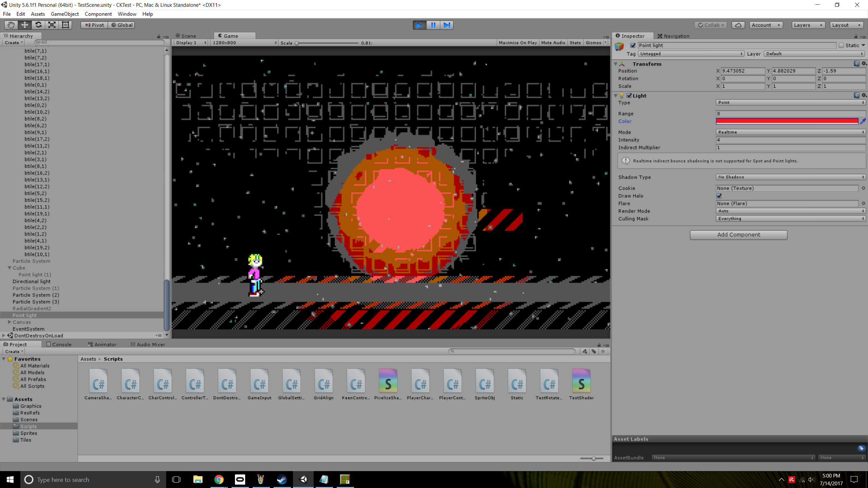Screen dimensions: 868x488
Task: Open the Tag Untagged dropdown
Action: pyautogui.click(x=691, y=54)
